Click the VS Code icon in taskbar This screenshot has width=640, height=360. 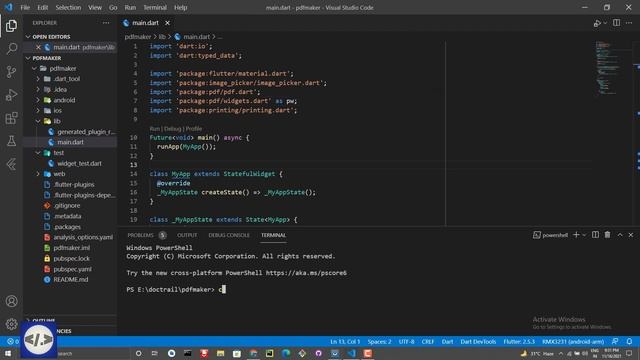point(351,353)
